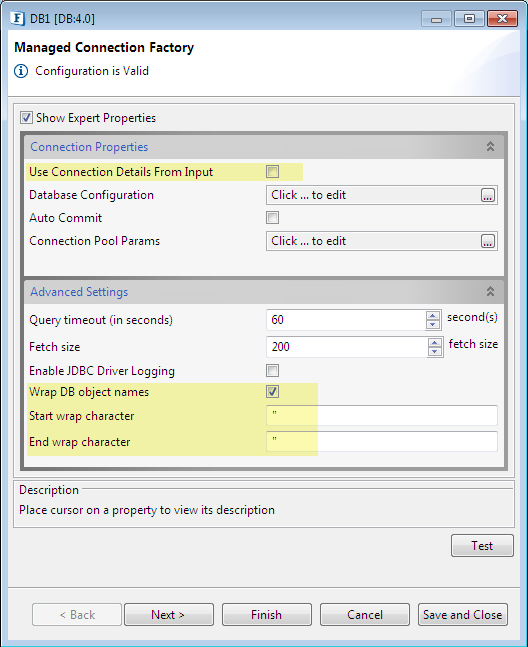528x647 pixels.
Task: Open Connection Pool Params ellipsis button
Action: (488, 241)
